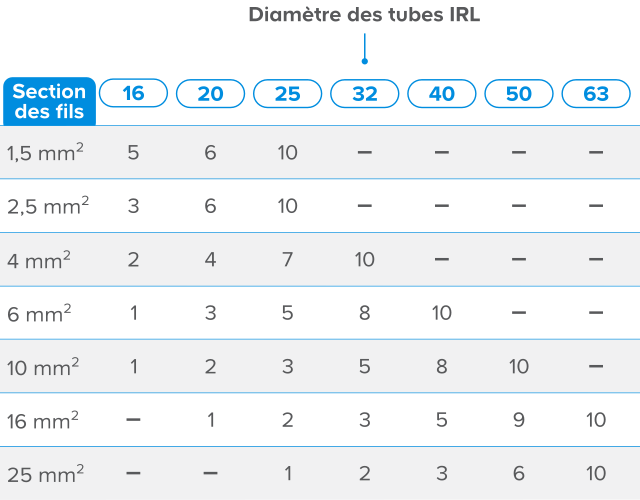640x500 pixels.
Task: Click the Diamètre des tubes IRL title
Action: [x=365, y=15]
